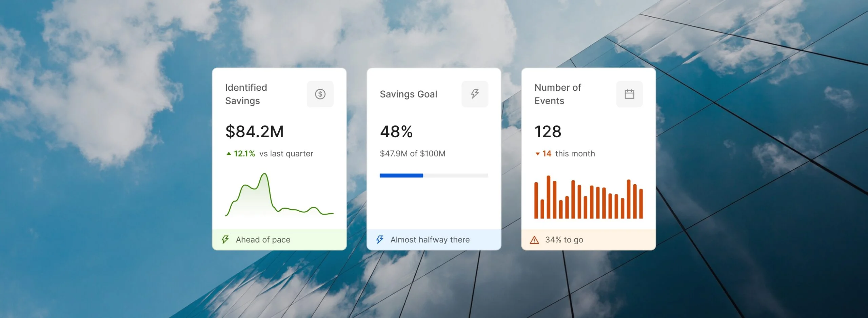The image size is (868, 318).
Task: Click the green bolt icon beside Ahead of pace
Action: click(x=225, y=240)
